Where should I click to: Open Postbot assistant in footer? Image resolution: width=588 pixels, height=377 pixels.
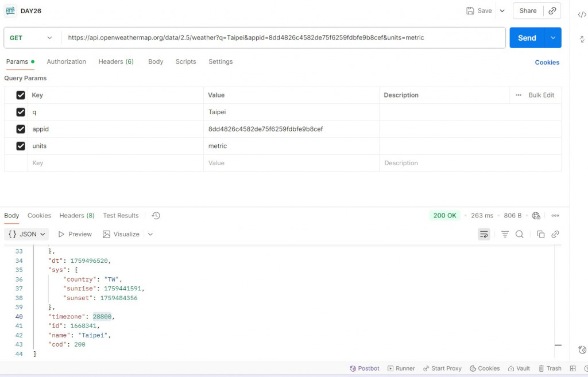(365, 368)
